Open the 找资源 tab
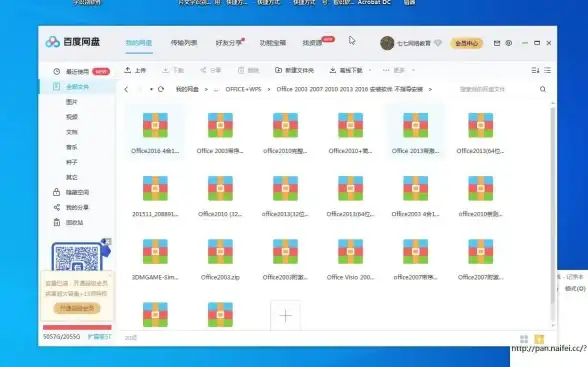Viewport: 588px width, 367px height. 312,43
